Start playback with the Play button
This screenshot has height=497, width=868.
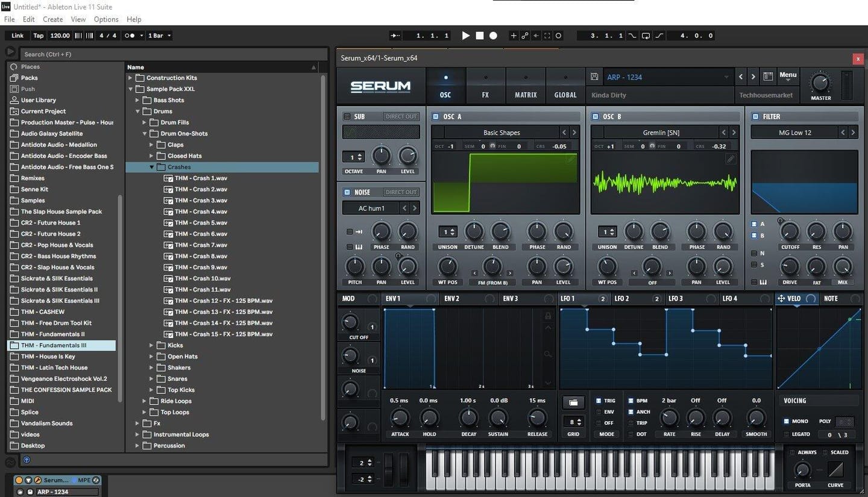tap(466, 36)
